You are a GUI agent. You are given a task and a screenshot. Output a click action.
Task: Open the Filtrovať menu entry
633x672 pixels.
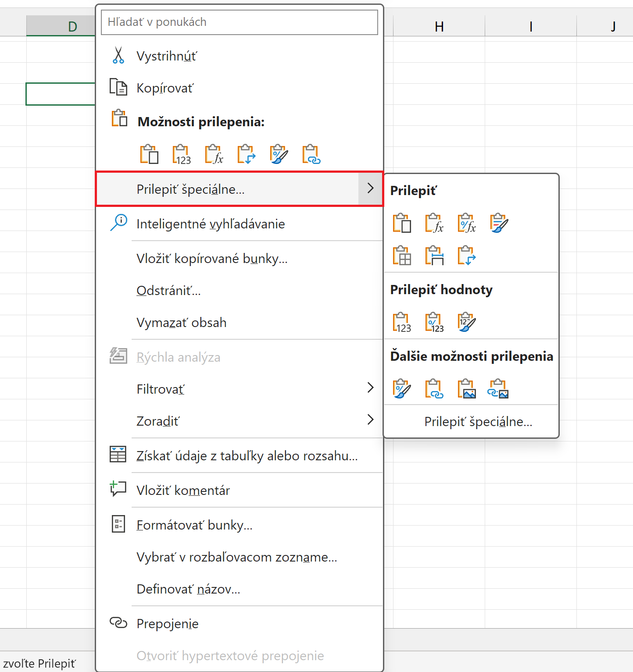click(240, 389)
